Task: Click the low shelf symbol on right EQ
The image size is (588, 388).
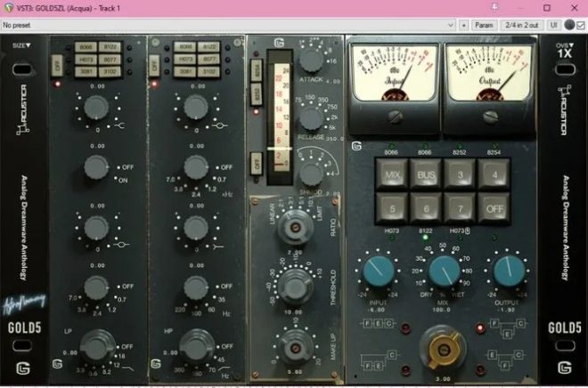Action: tap(218, 247)
